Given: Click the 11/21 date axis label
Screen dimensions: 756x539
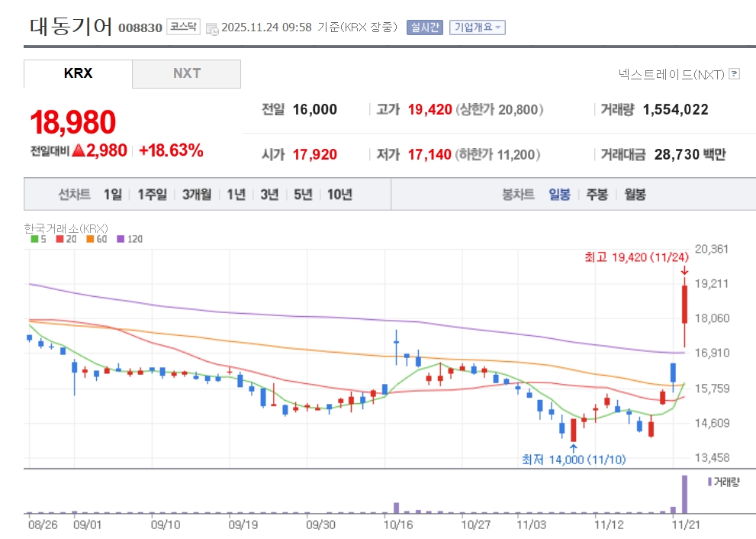Looking at the screenshot, I should coord(686,525).
